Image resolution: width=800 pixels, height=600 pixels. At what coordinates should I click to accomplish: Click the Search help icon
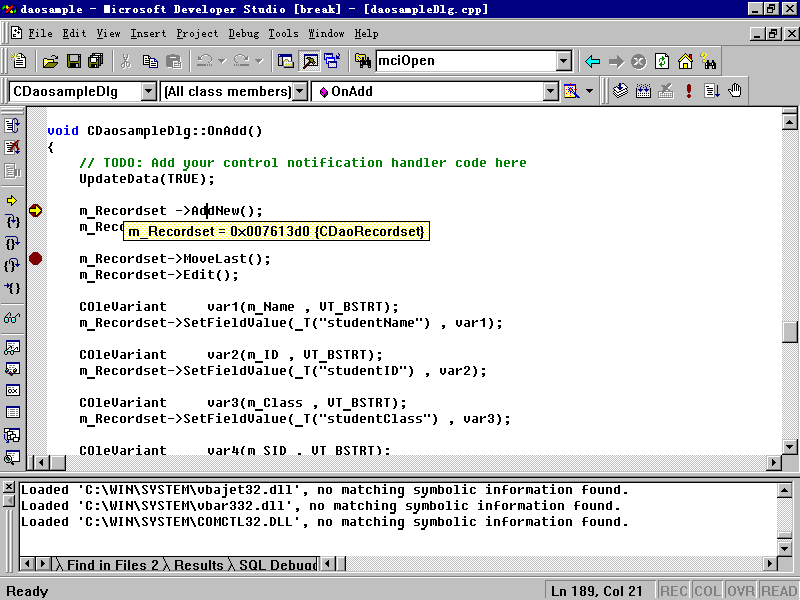(x=708, y=62)
